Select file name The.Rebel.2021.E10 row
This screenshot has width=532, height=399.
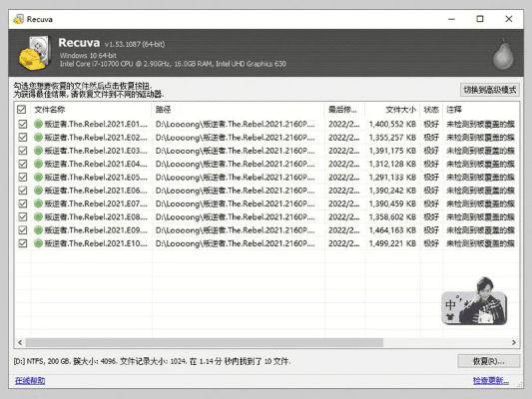[x=96, y=243]
